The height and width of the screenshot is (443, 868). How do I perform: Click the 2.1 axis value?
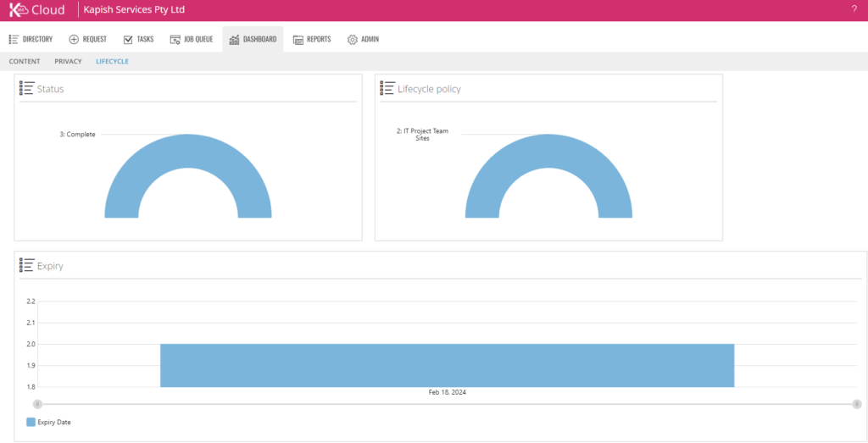[31, 323]
